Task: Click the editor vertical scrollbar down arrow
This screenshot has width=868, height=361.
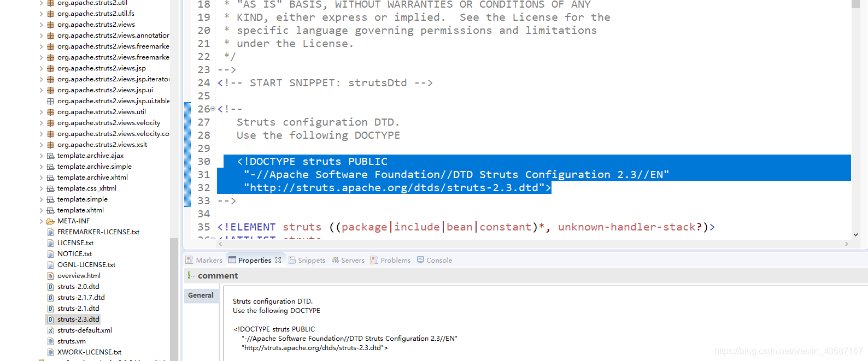Action: tap(855, 235)
